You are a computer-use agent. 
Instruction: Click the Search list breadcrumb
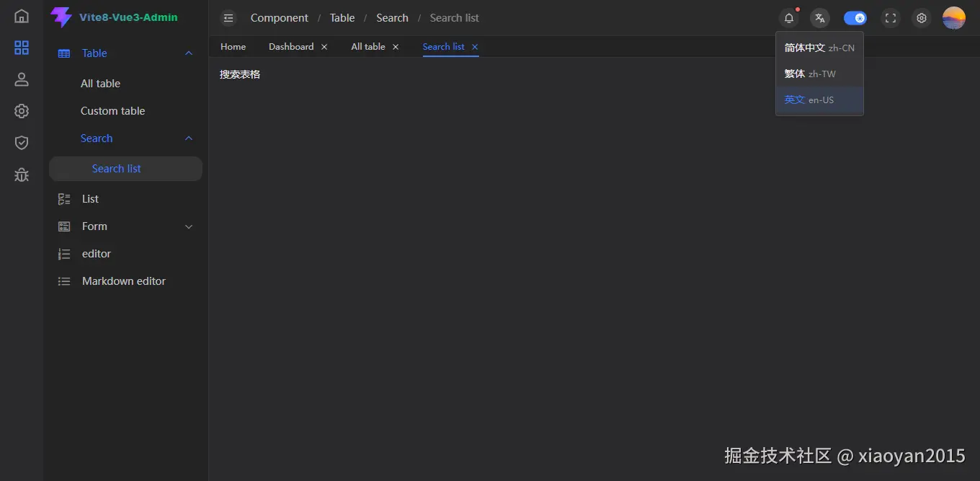pos(454,18)
